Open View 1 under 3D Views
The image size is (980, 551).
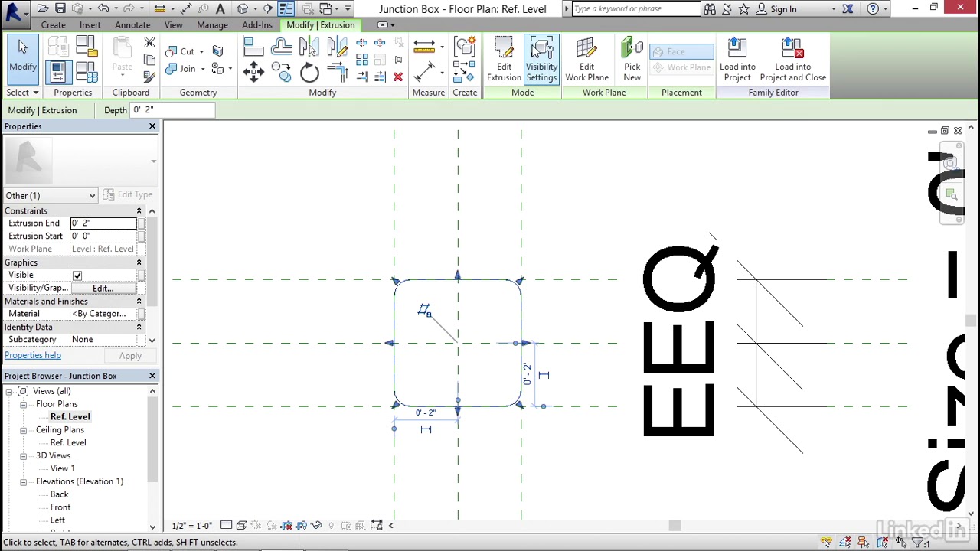point(63,468)
